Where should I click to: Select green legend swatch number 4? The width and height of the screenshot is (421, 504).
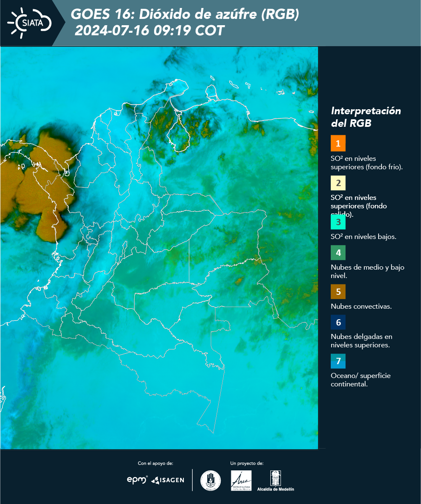[338, 252]
